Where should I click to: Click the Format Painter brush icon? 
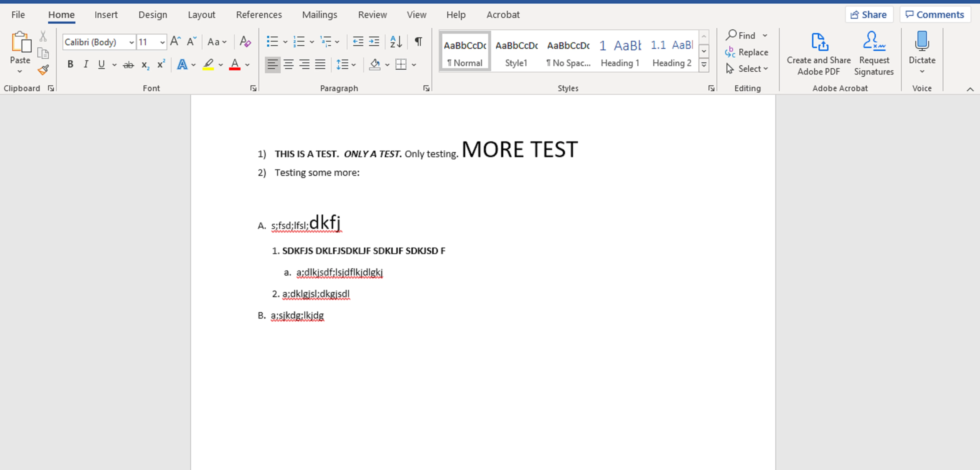[x=43, y=70]
